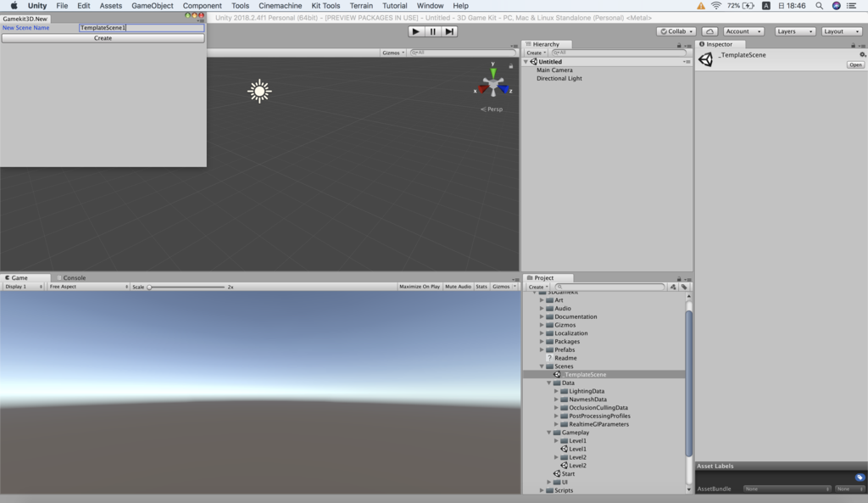
Task: Click Create button in Project panel
Action: tap(537, 287)
